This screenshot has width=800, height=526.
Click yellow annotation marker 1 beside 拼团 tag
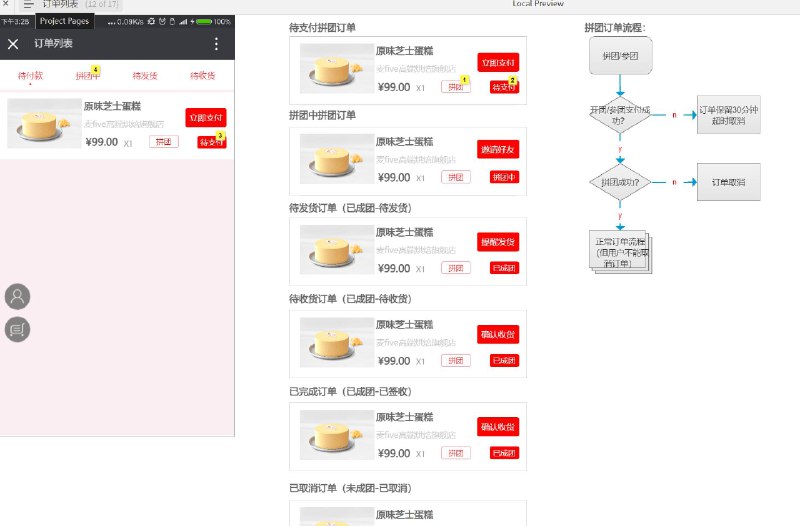click(464, 80)
